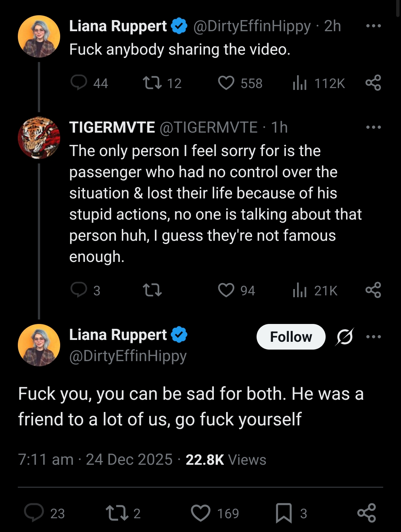Repost TIGERMVTE's post

point(152,290)
